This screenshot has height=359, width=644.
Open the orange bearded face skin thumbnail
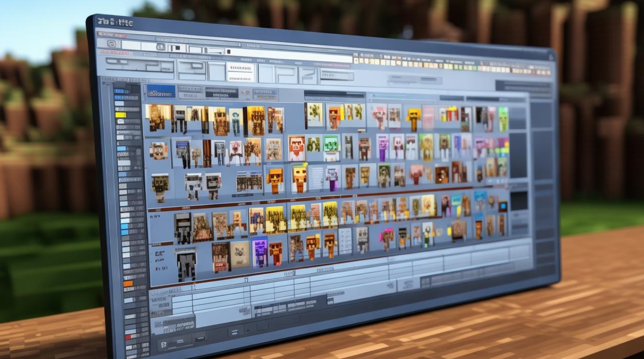pyautogui.click(x=297, y=148)
